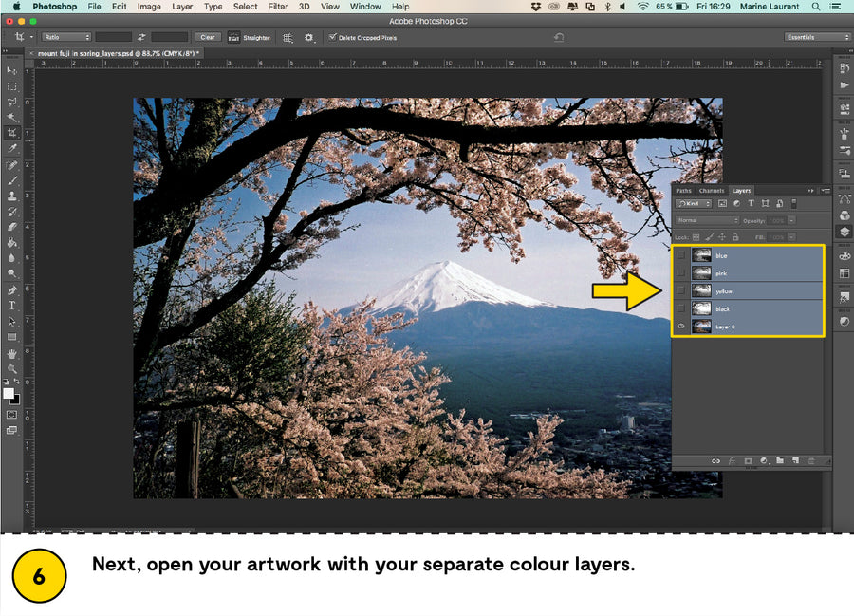
Task: Show the yellow layer
Action: click(x=680, y=291)
